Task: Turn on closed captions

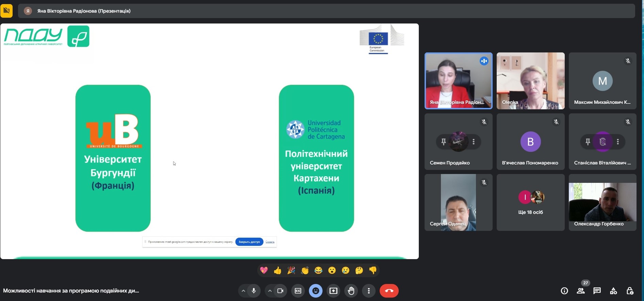Action: pos(298,291)
